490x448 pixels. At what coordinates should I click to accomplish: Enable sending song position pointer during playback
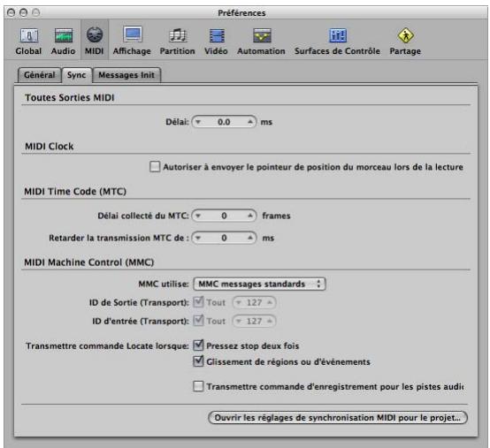click(x=155, y=167)
